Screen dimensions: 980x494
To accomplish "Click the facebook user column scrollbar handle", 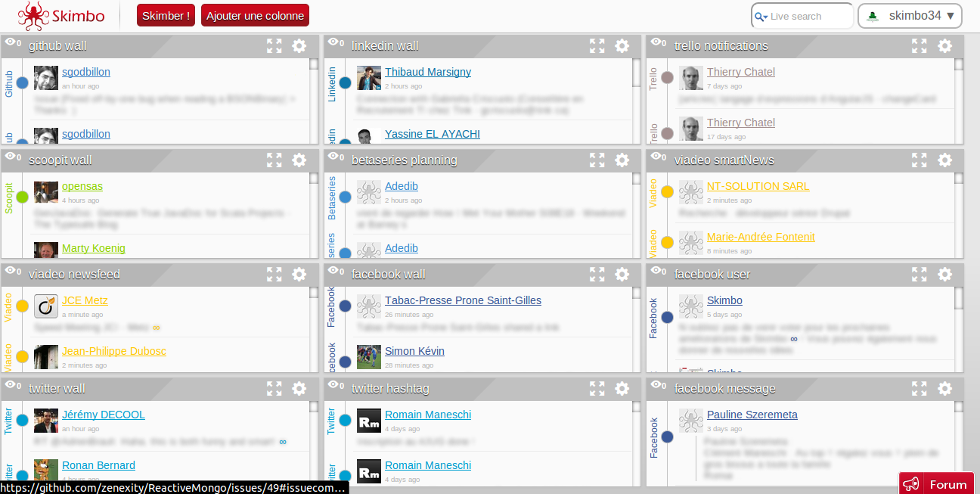I will 959,298.
